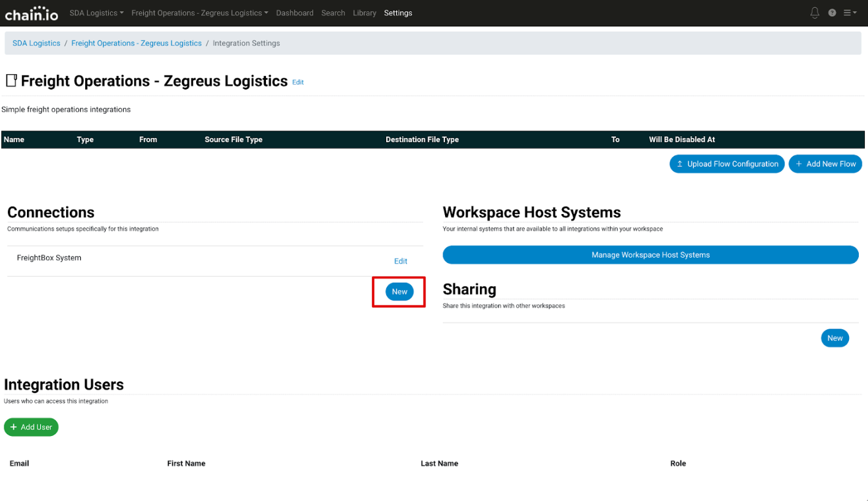Click the Last Name column header
Image resolution: width=868 pixels, height=501 pixels.
point(440,464)
